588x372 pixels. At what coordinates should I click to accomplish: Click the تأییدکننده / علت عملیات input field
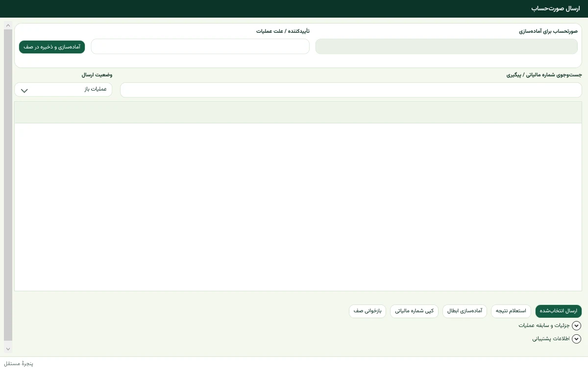pyautogui.click(x=200, y=46)
